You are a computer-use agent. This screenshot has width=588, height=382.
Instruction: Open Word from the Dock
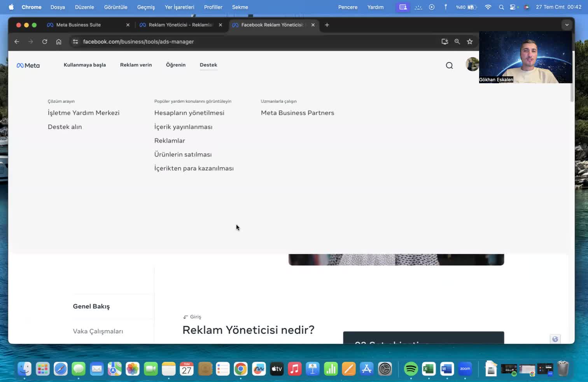pyautogui.click(x=447, y=369)
